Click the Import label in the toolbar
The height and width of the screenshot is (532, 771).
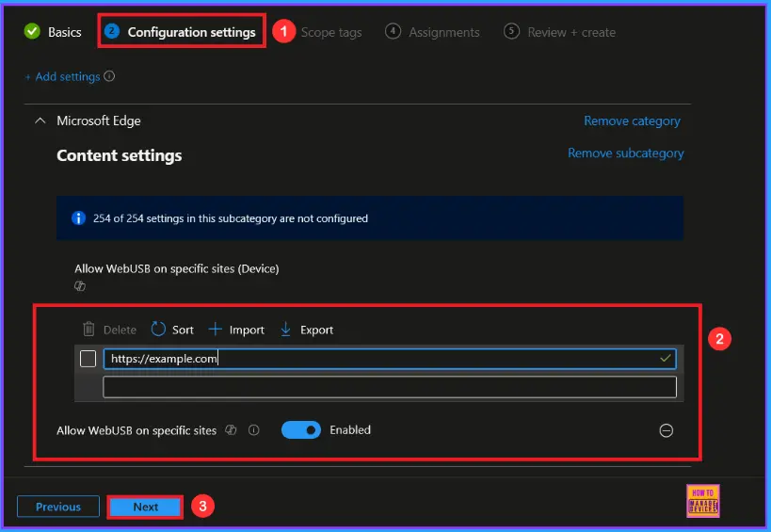point(247,330)
